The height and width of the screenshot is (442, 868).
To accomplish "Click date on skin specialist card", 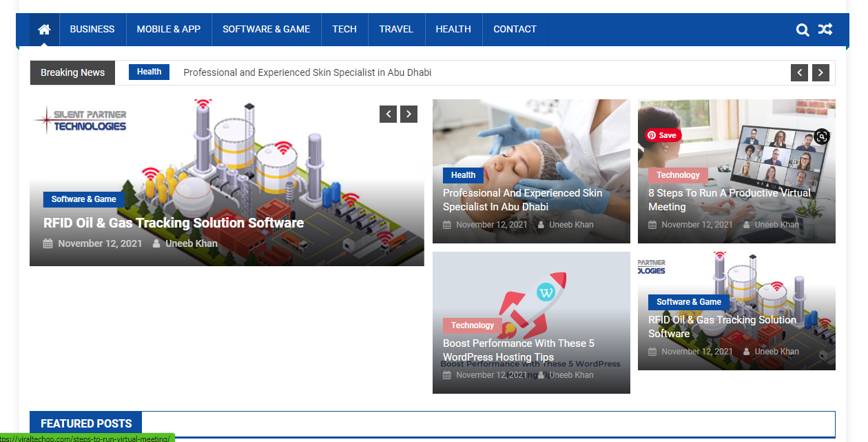I will click(492, 225).
